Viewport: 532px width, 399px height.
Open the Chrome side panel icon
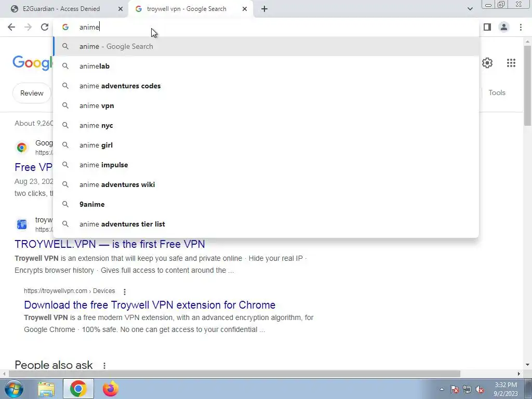487,27
